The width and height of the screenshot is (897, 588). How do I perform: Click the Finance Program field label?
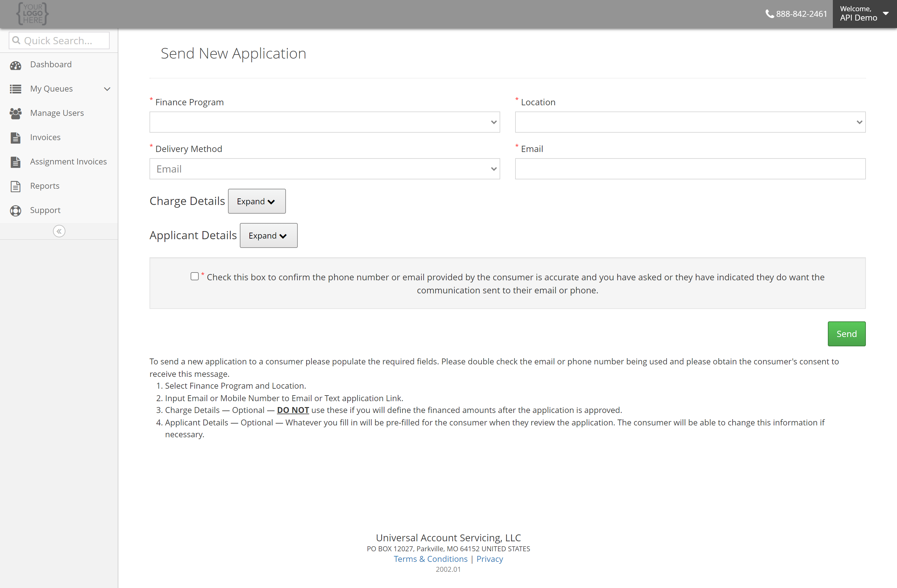(x=190, y=102)
